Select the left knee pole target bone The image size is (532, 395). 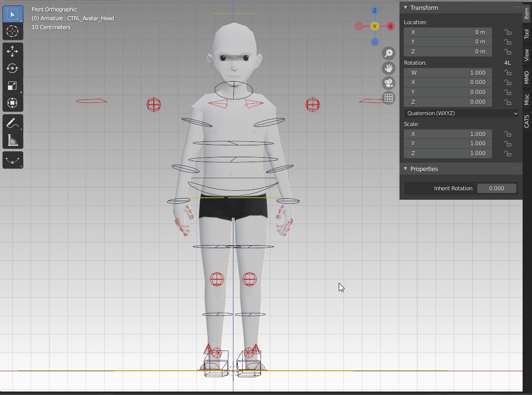tap(250, 279)
